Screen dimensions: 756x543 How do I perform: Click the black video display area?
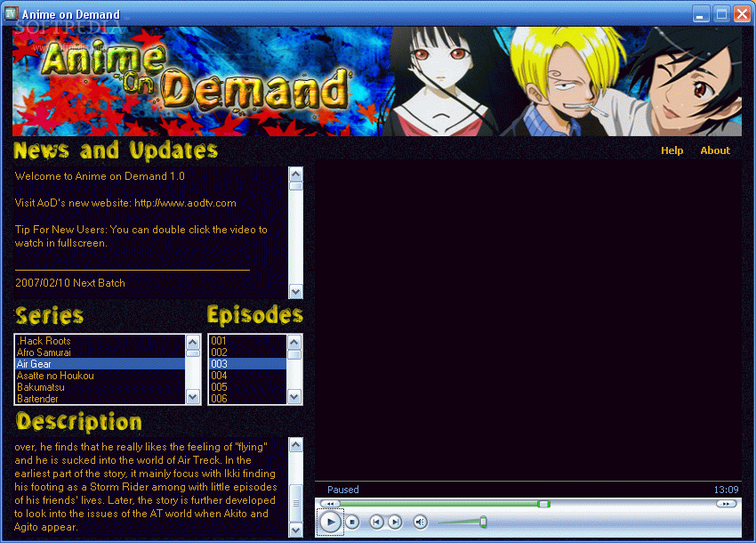(x=528, y=320)
